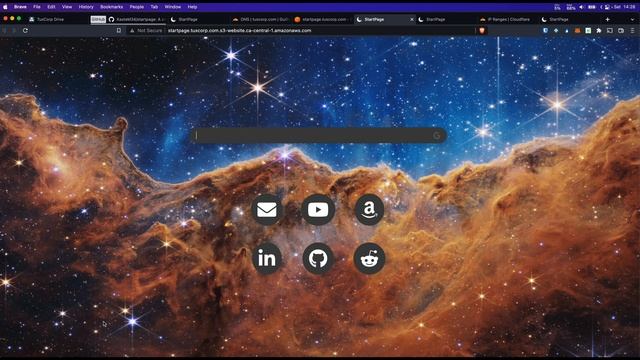Viewport: 640px width, 360px height.
Task: Open the Help menu
Action: click(192, 7)
